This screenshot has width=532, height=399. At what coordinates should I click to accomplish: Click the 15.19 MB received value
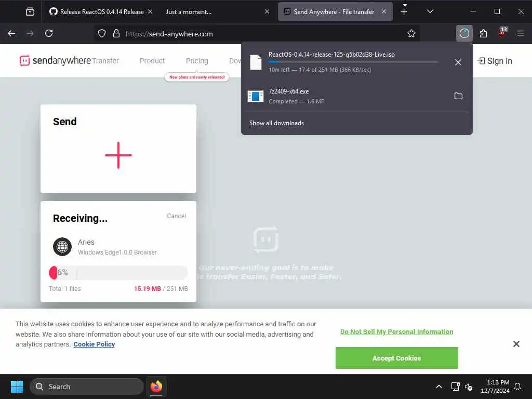(147, 289)
